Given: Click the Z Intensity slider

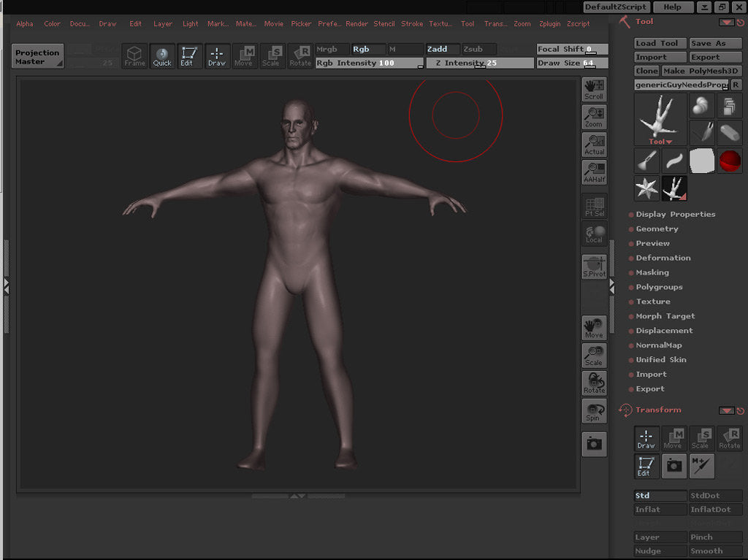Looking at the screenshot, I should (480, 64).
